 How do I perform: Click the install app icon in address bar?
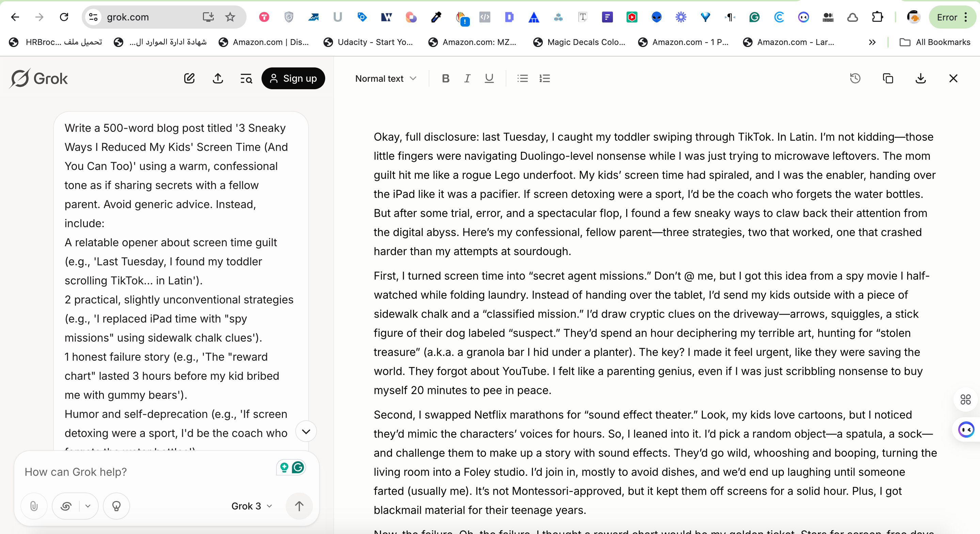click(208, 17)
